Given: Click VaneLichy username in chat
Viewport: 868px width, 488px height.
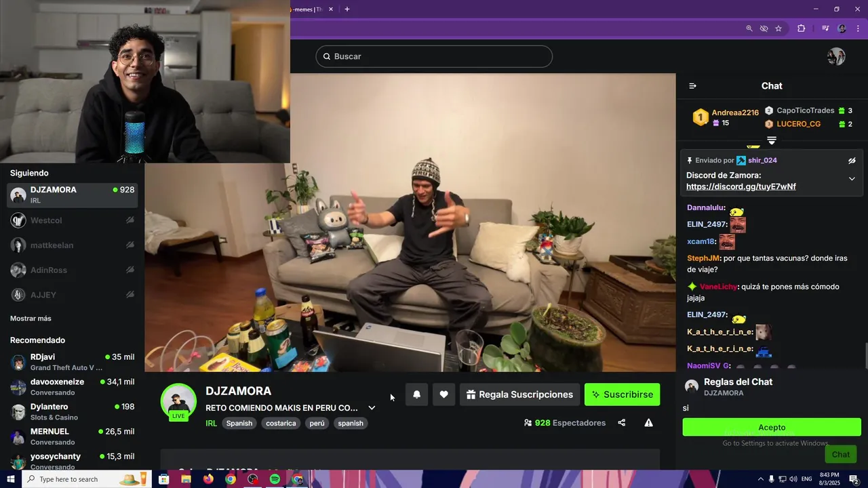Looking at the screenshot, I should coord(718,287).
